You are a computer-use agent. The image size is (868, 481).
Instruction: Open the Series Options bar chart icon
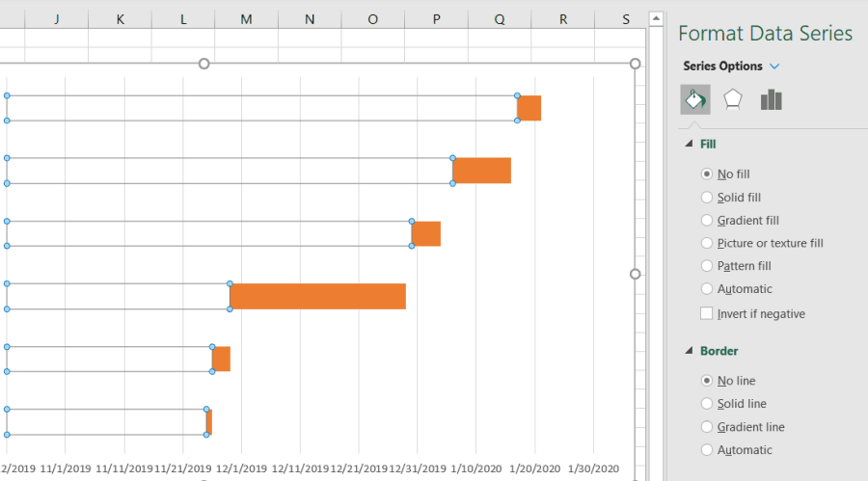click(771, 99)
